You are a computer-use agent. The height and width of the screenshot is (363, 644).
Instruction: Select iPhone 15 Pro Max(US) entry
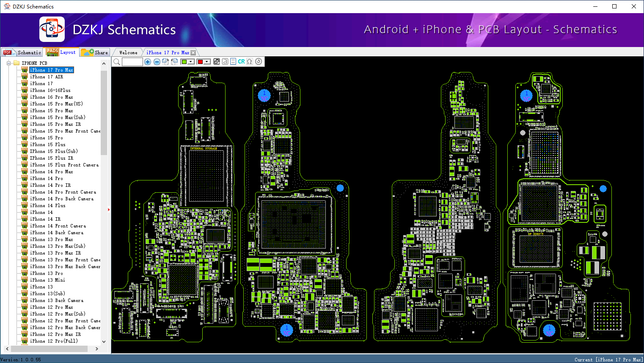click(56, 104)
